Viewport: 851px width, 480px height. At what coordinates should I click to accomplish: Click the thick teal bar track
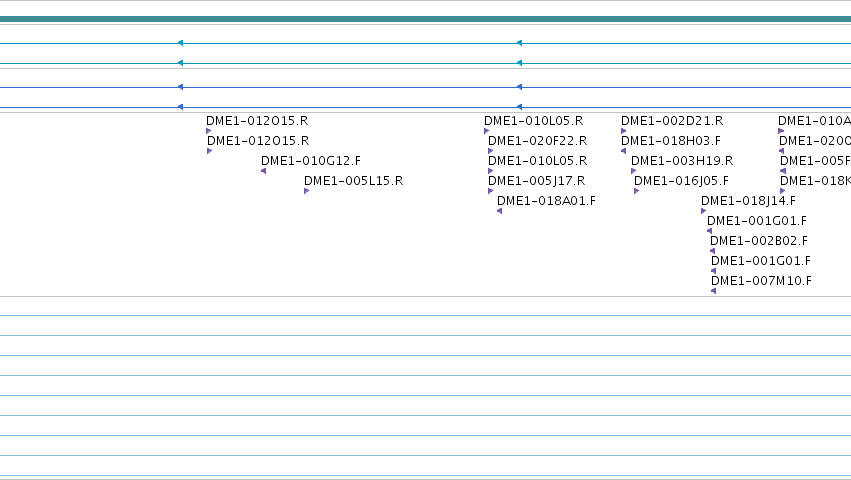pos(426,19)
